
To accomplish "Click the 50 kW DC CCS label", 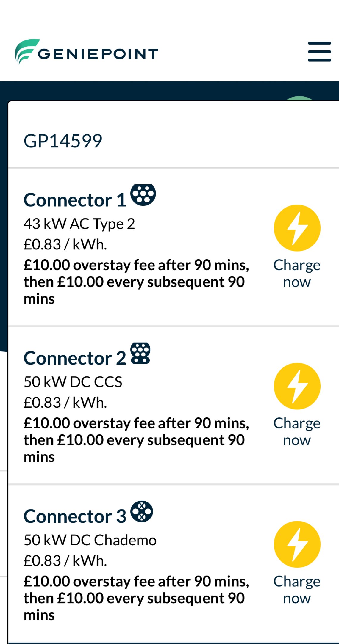I will [x=73, y=382].
